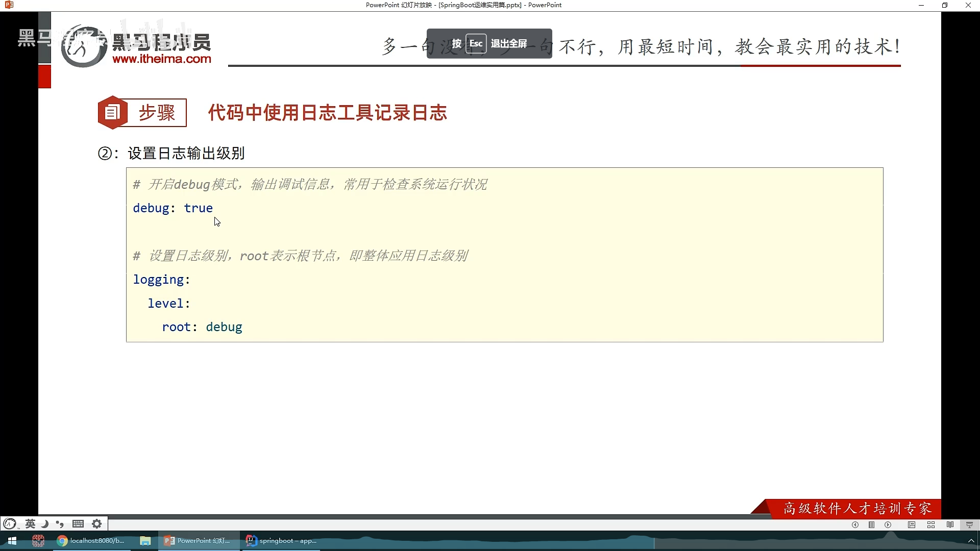Toggle IME punctuation mode button
The image size is (980, 551).
point(60,523)
